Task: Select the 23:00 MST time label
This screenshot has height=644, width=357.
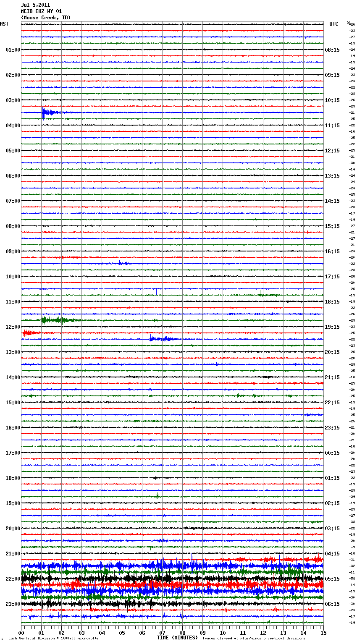Action: point(13,604)
